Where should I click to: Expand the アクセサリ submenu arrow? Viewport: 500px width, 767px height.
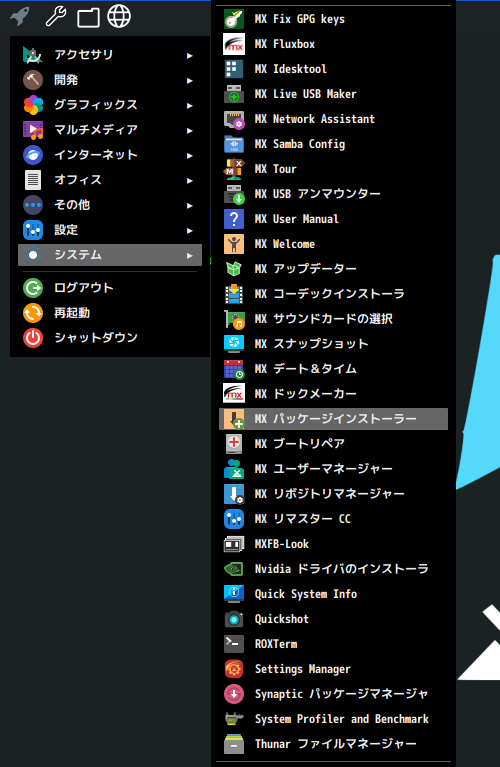click(189, 56)
